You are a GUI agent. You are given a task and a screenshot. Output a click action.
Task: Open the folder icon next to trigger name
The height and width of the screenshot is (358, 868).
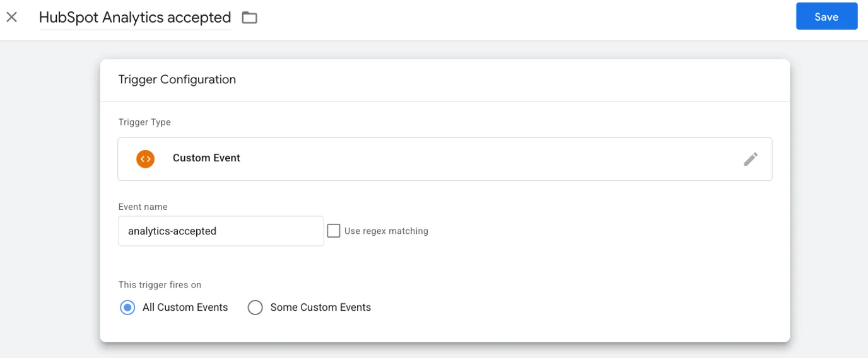click(250, 18)
